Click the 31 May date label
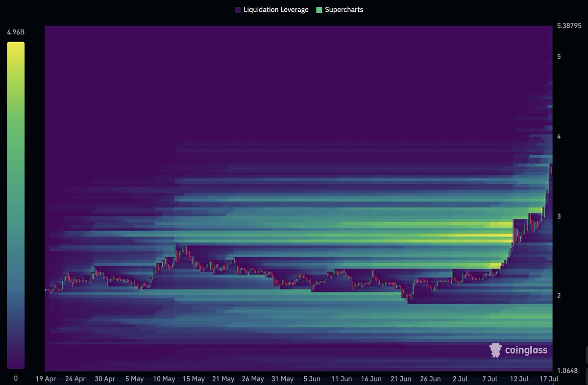Image resolution: width=588 pixels, height=385 pixels. [x=282, y=379]
